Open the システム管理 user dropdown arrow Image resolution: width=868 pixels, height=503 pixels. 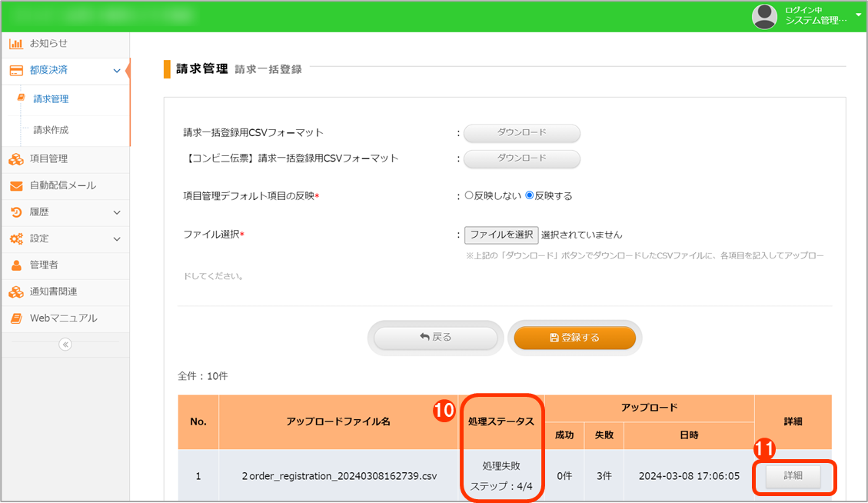click(x=858, y=15)
